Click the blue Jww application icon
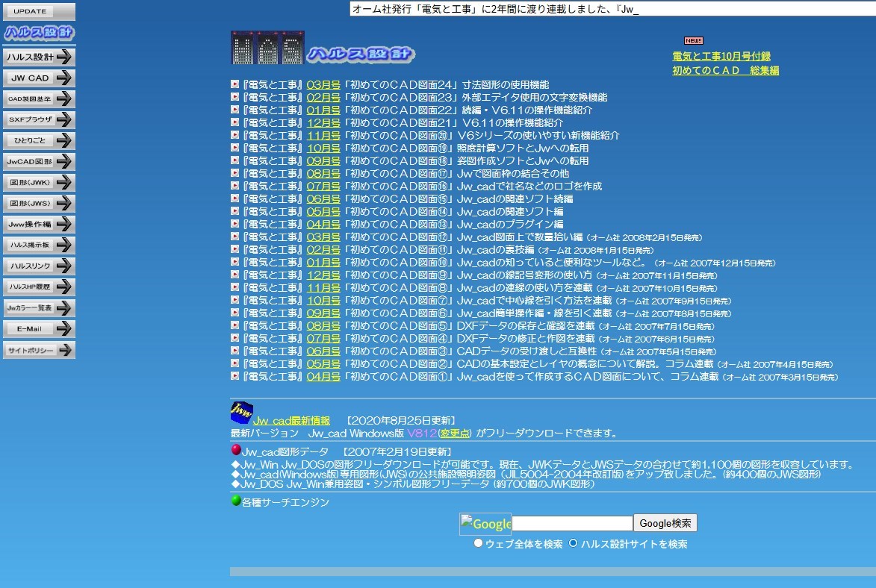Image resolution: width=876 pixels, height=588 pixels. point(241,413)
